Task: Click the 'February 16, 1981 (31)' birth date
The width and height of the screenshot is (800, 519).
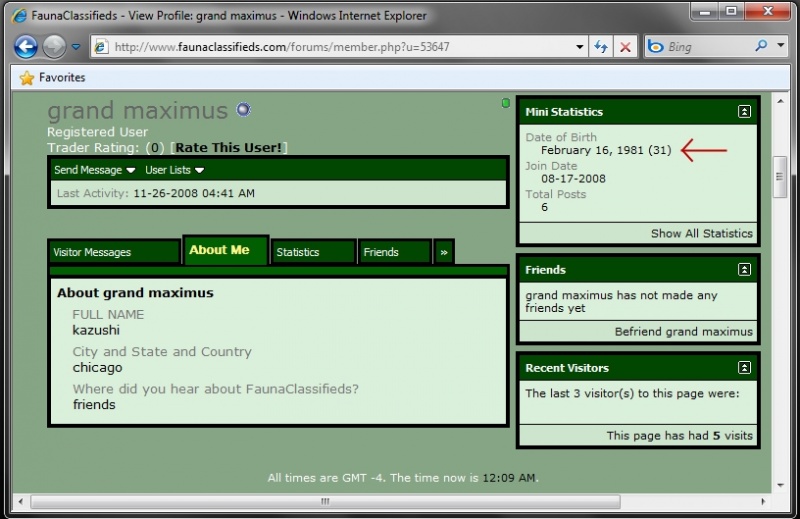Action: click(606, 150)
